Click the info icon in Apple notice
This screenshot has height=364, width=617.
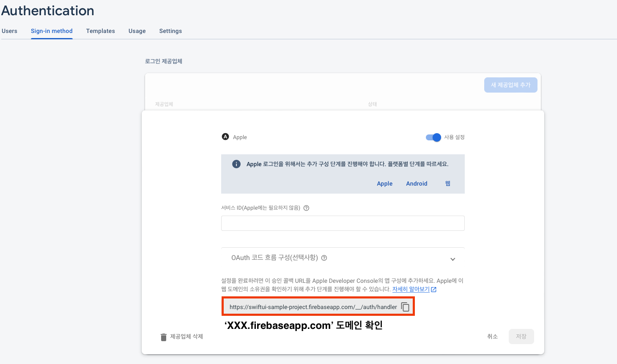(x=236, y=164)
